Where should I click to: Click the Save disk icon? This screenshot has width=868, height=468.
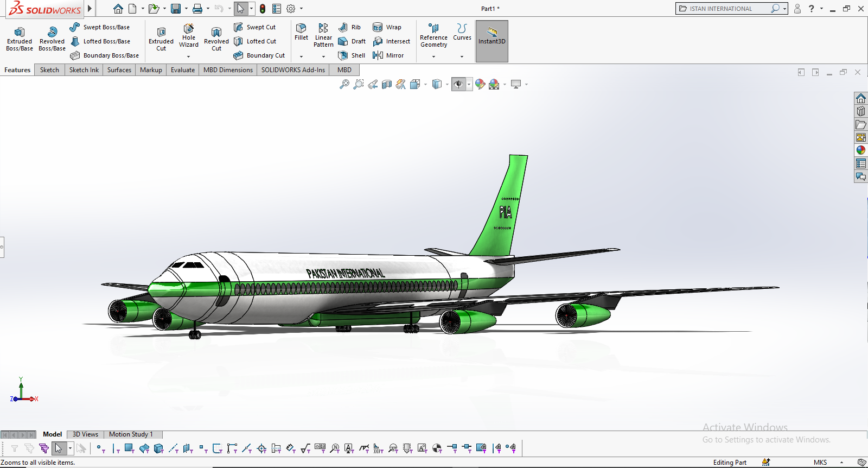pos(175,9)
